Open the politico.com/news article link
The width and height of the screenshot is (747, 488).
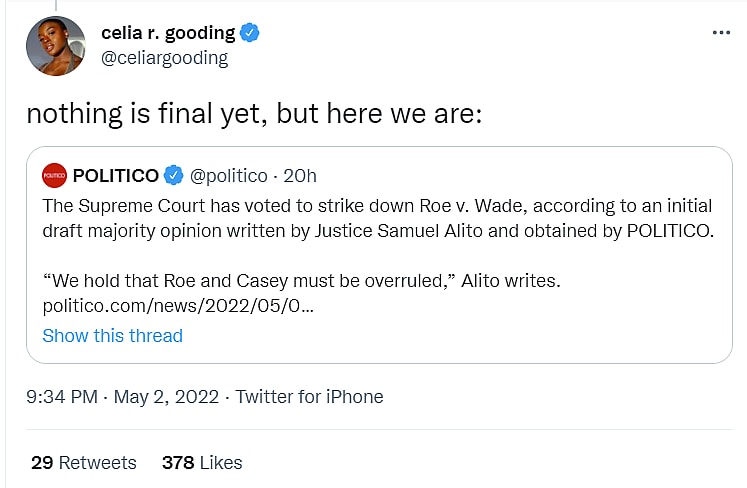point(178,308)
